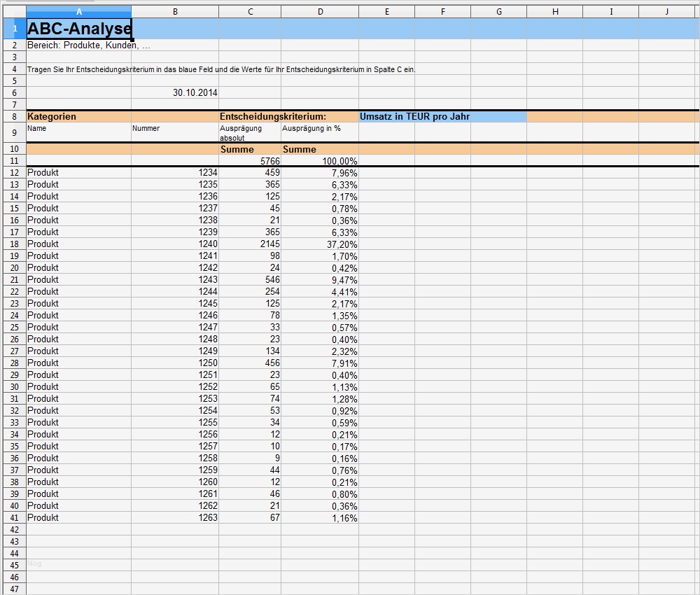Select the value 2145 cell
The width and height of the screenshot is (700, 595).
(x=250, y=244)
